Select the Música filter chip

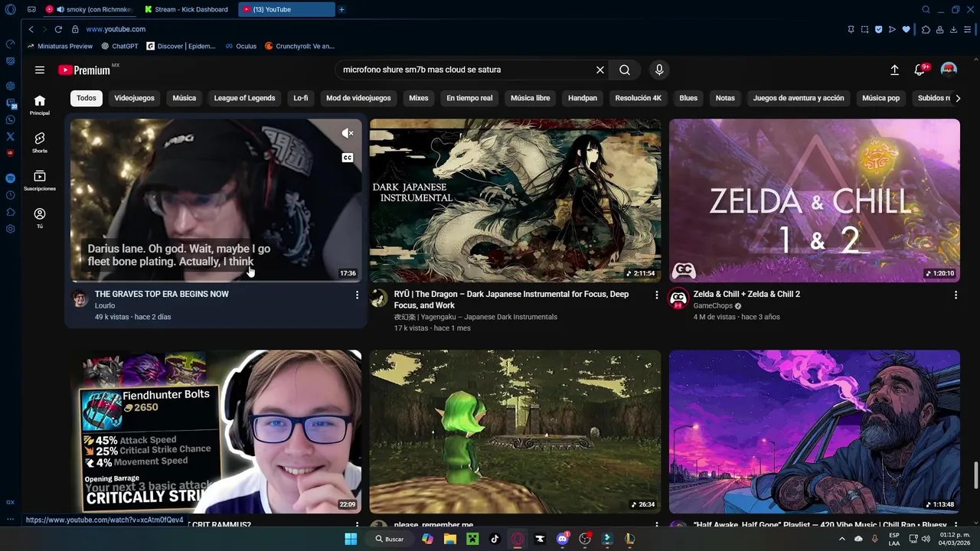(x=184, y=98)
